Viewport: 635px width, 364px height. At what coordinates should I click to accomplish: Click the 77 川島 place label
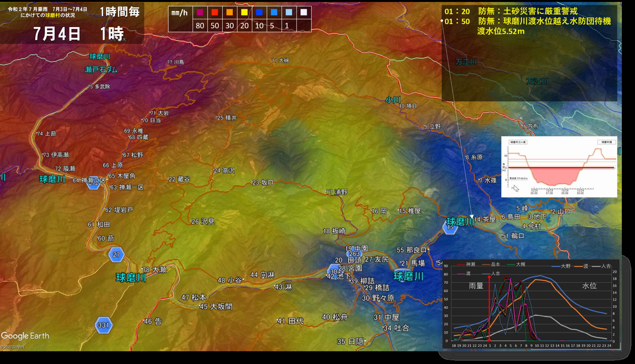(x=175, y=62)
